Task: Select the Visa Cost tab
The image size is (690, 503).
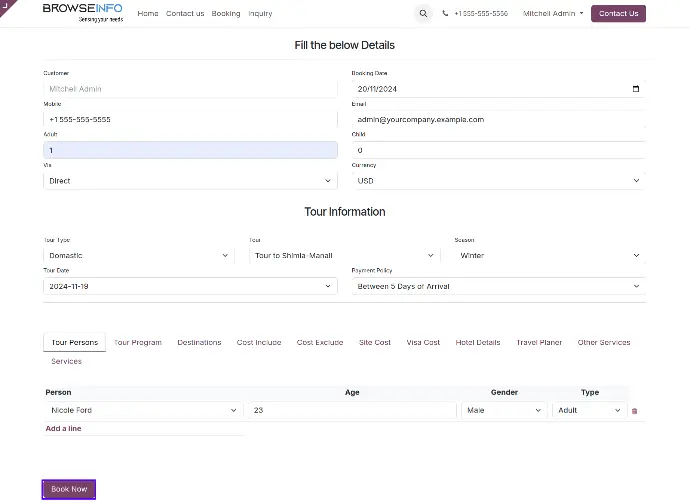Action: 423,342
